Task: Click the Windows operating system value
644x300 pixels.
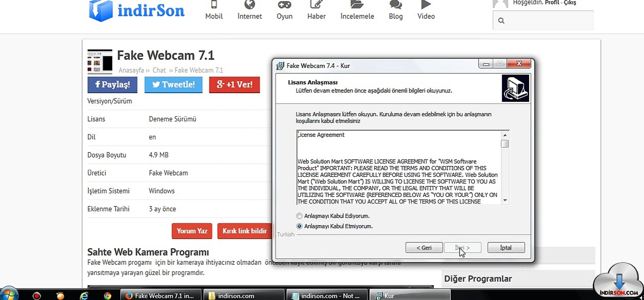Action: pos(162,191)
